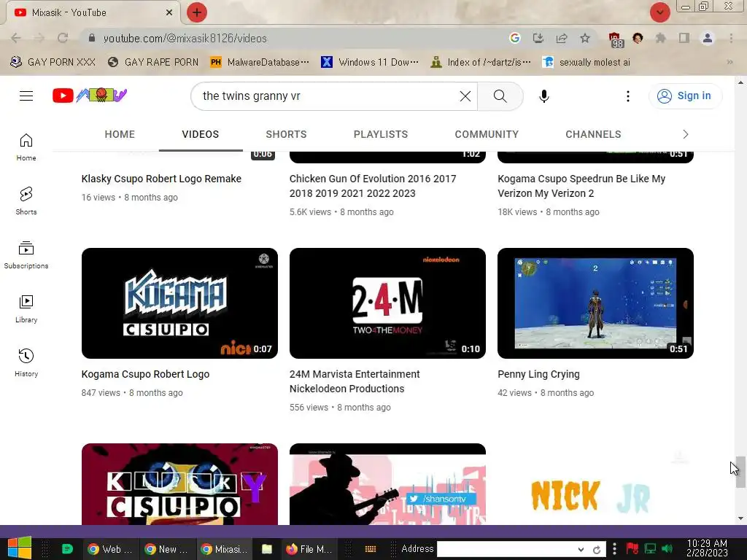
Task: Open the CHANNELS tab
Action: tap(593, 134)
